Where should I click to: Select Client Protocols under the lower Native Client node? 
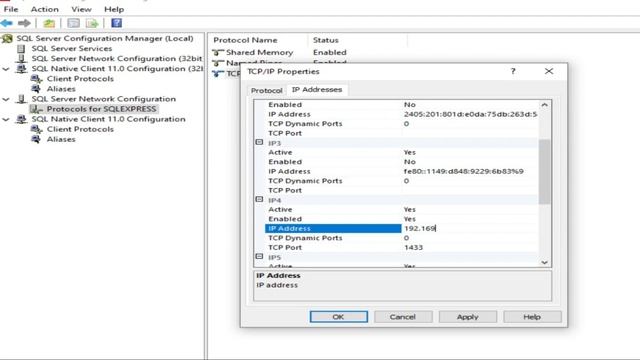pyautogui.click(x=80, y=129)
